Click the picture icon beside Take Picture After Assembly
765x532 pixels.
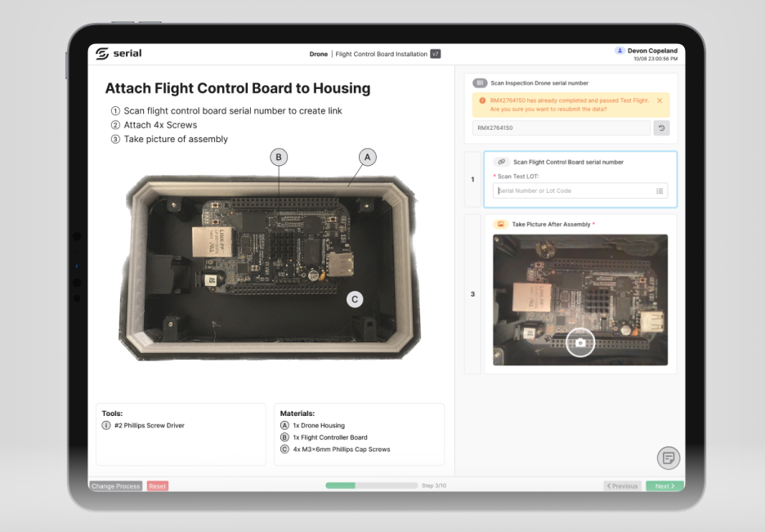click(500, 224)
